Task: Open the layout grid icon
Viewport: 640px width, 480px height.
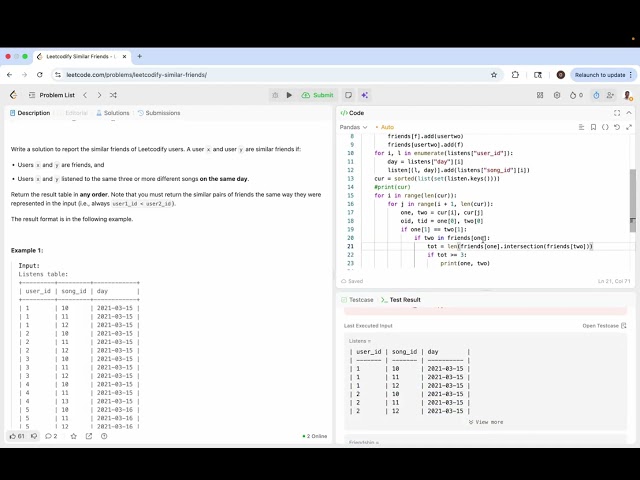Action: coord(540,95)
